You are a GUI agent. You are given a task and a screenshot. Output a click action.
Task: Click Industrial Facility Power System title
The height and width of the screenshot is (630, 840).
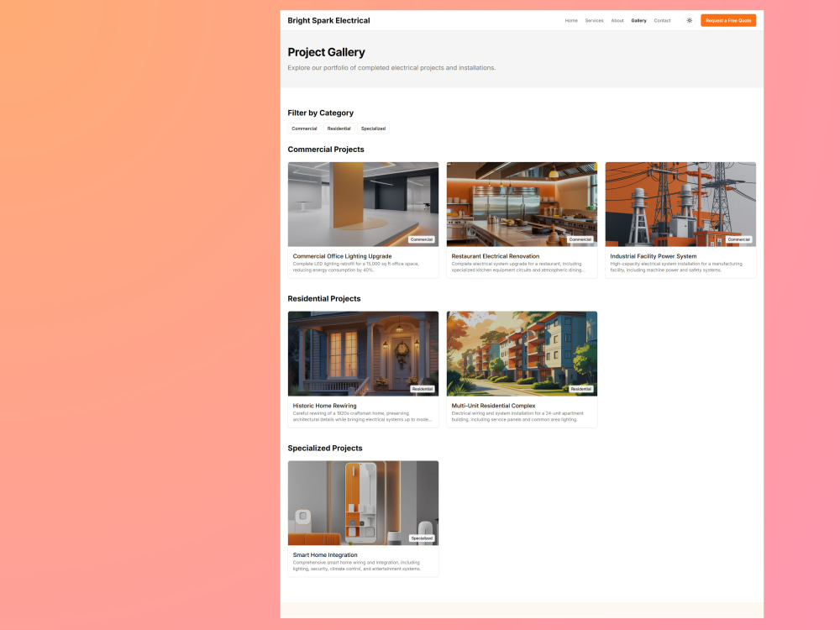653,256
